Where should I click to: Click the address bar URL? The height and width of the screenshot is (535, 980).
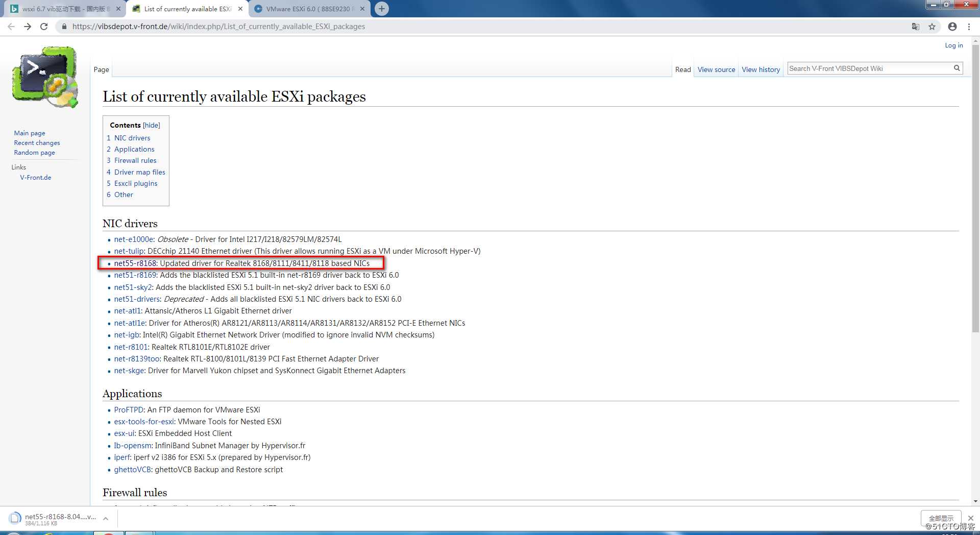click(218, 27)
